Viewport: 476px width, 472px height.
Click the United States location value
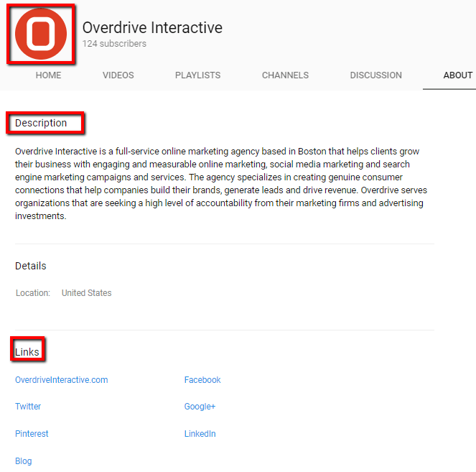coord(87,293)
